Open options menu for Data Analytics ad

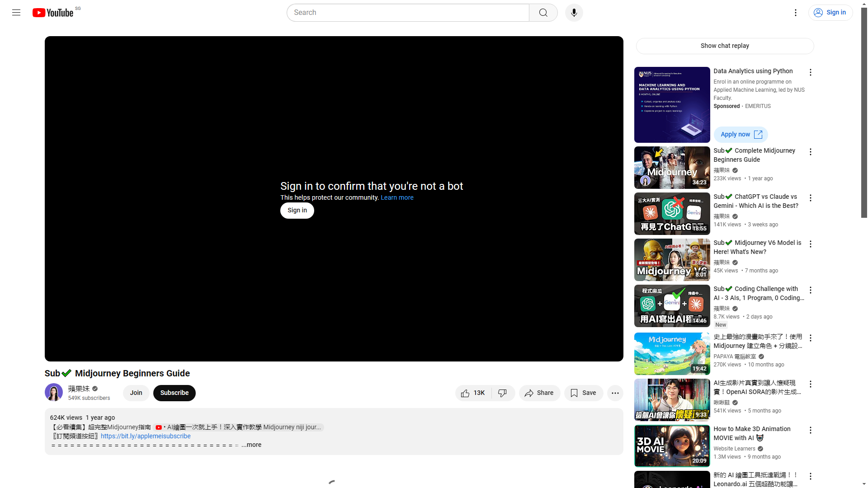[x=810, y=72]
